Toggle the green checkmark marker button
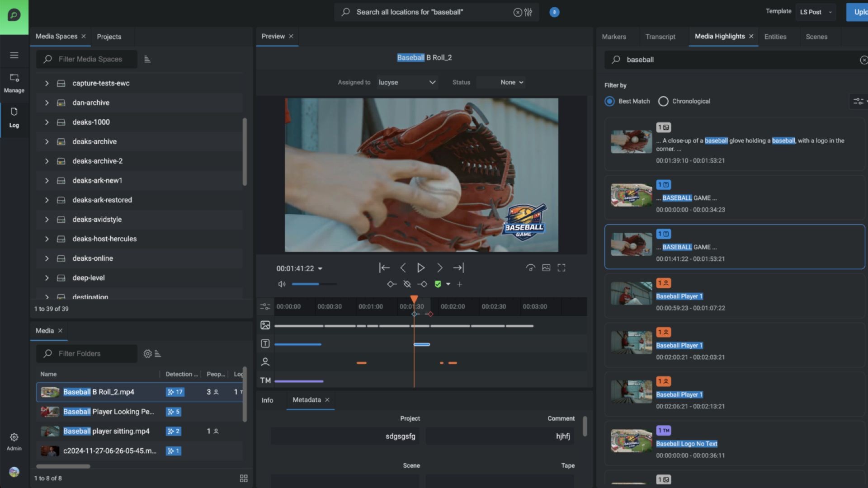 [438, 284]
